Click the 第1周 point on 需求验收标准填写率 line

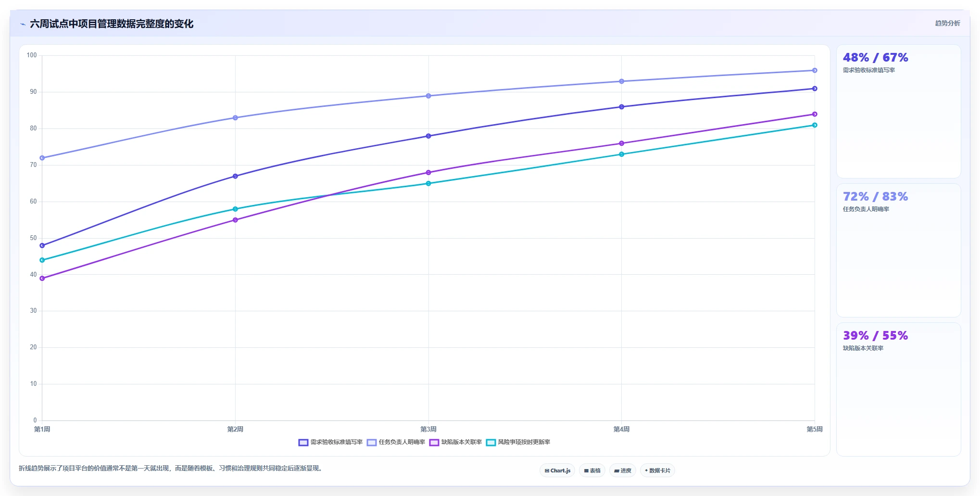[42, 245]
